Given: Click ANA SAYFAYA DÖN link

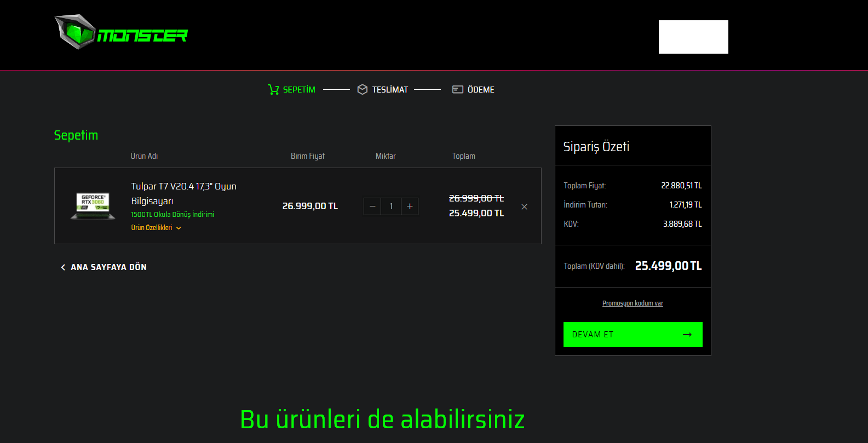Looking at the screenshot, I should pos(108,267).
